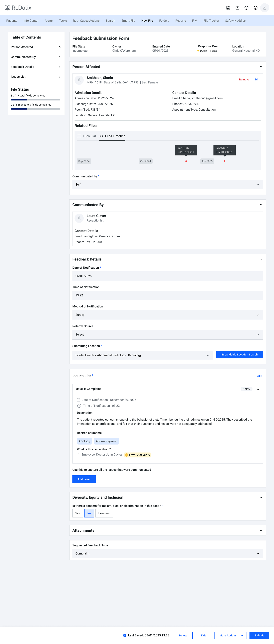Select Unknown for discrimination concern
The image size is (274, 644).
tap(104, 513)
